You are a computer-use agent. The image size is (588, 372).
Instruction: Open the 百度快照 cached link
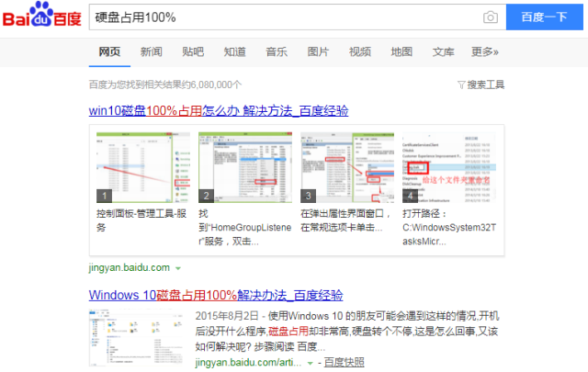344,362
